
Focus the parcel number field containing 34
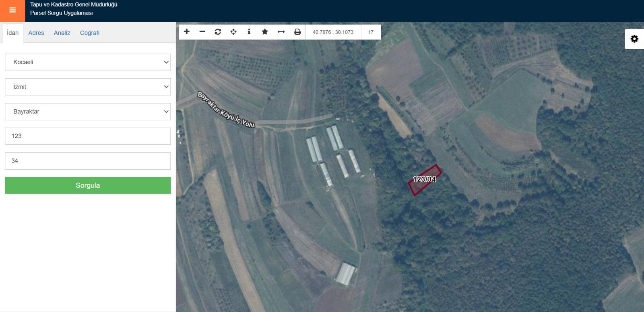(88, 161)
